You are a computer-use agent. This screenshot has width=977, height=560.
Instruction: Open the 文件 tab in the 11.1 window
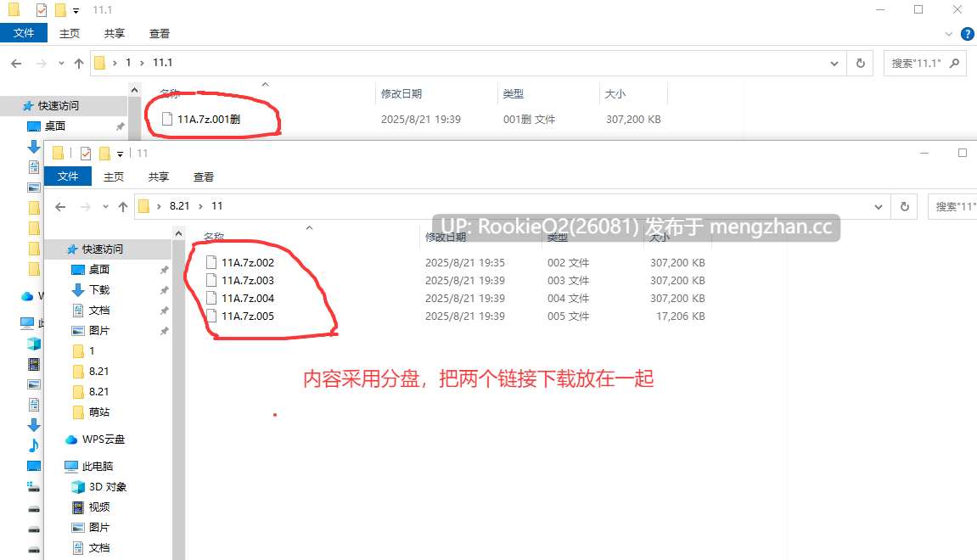click(x=24, y=33)
